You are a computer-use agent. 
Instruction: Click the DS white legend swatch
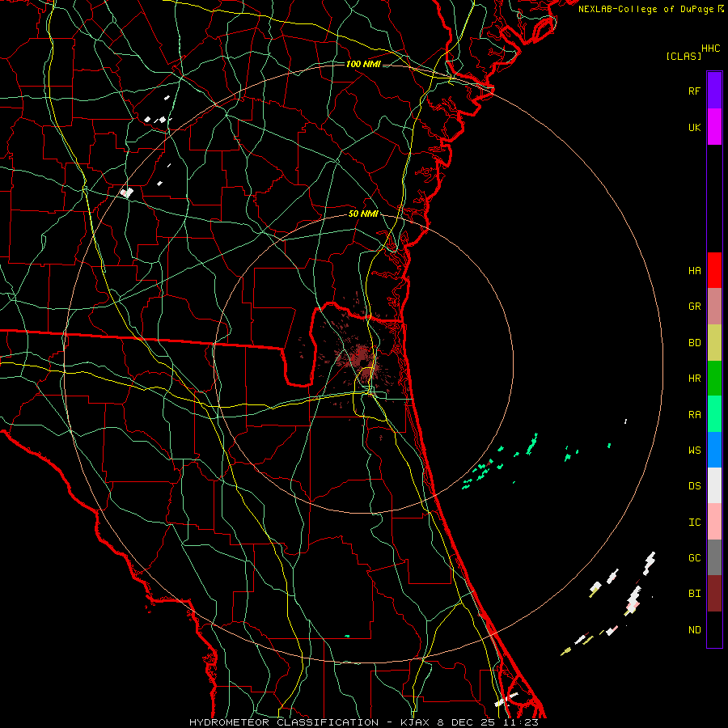[x=714, y=485]
